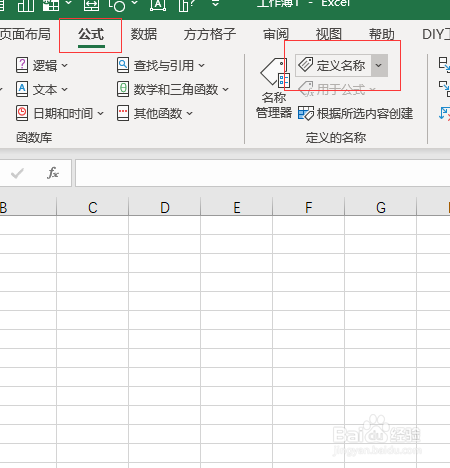This screenshot has width=450, height=468.
Task: Click the recommended chart question-mark icon
Action: 186,5
